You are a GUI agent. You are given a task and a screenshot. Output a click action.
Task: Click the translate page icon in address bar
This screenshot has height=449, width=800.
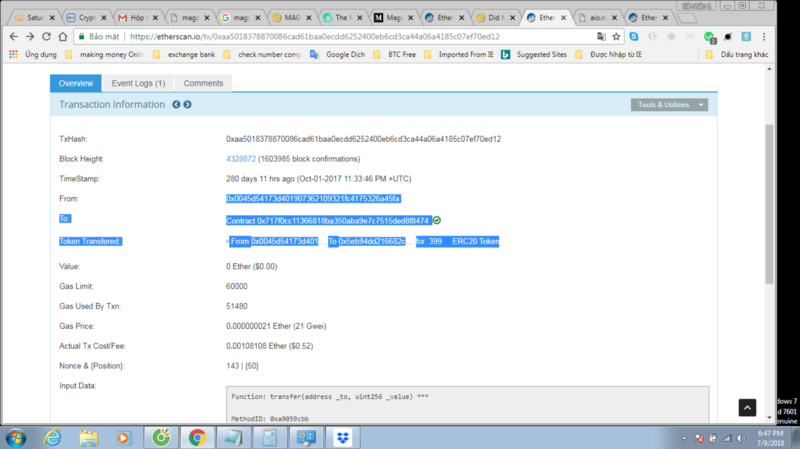[x=602, y=37]
